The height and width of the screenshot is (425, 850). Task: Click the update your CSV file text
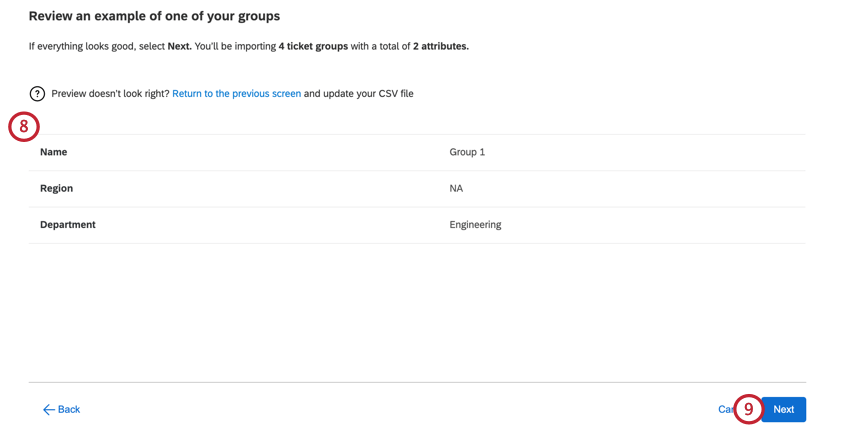pyautogui.click(x=358, y=94)
